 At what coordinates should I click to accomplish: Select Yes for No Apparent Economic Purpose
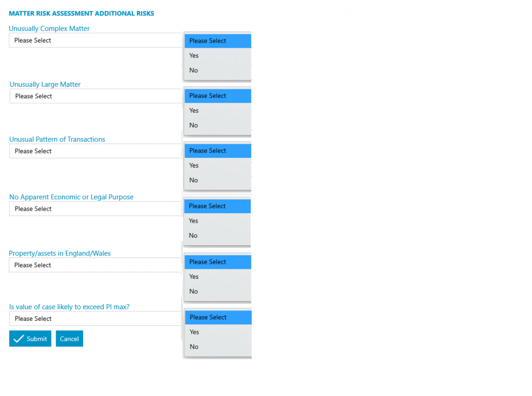(218, 221)
